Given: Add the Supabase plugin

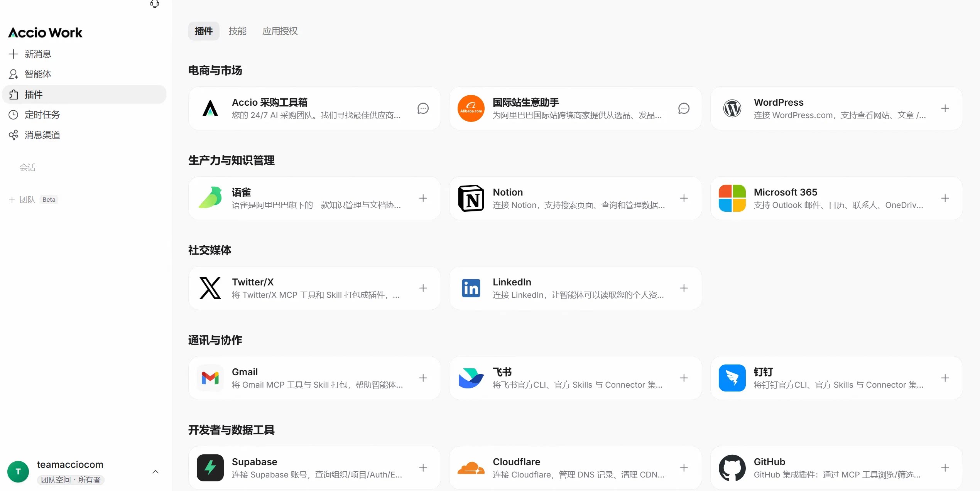Looking at the screenshot, I should [423, 468].
